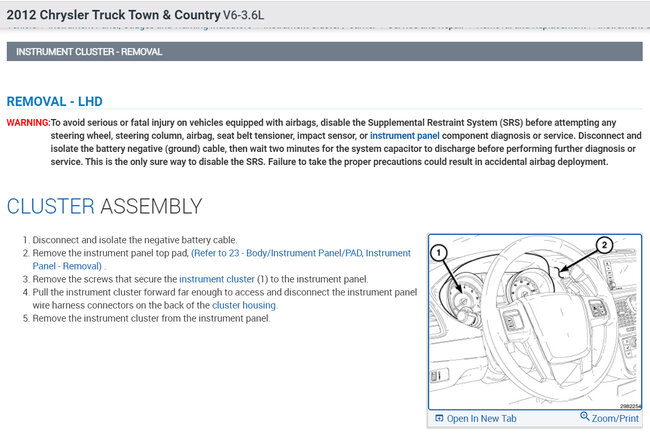The width and height of the screenshot is (650, 438).
Task: Click the 'V6-3.6L' engine label
Action: pyautogui.click(x=243, y=15)
